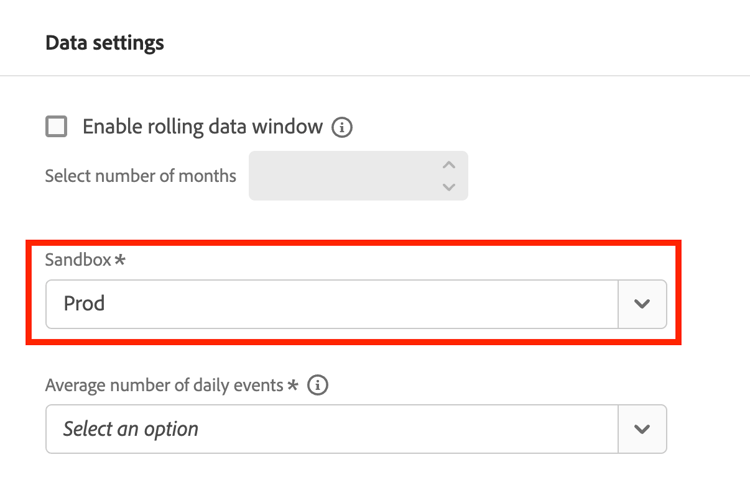Screen dimensions: 750x488
Task: Click the up arrow in months stepper
Action: (449, 165)
